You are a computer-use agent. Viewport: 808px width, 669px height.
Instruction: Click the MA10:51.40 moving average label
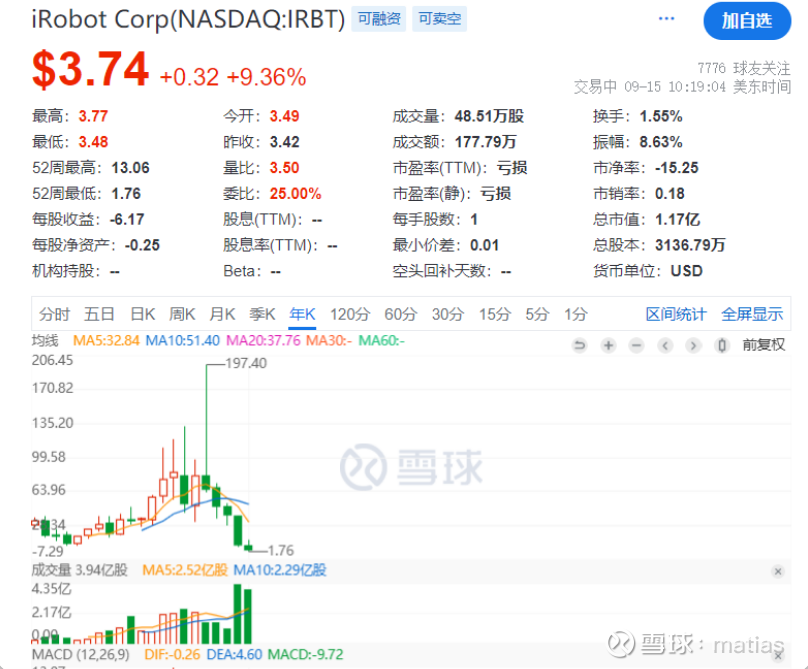pos(182,341)
